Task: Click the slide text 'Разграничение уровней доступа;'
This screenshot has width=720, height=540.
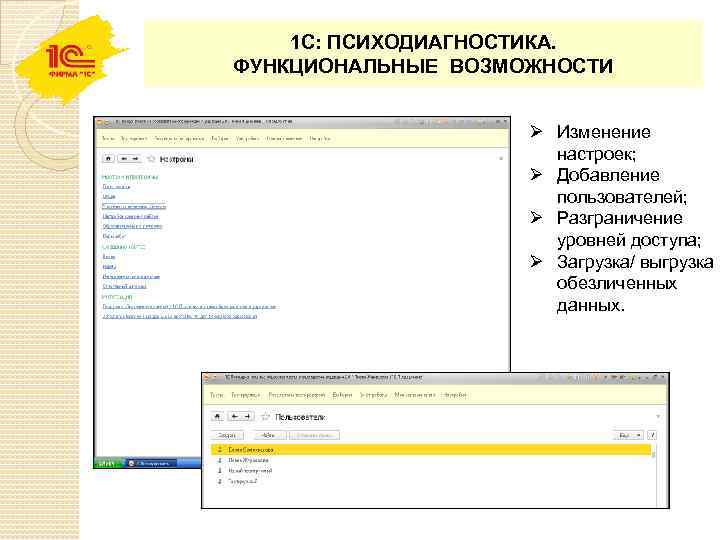Action: [x=629, y=229]
